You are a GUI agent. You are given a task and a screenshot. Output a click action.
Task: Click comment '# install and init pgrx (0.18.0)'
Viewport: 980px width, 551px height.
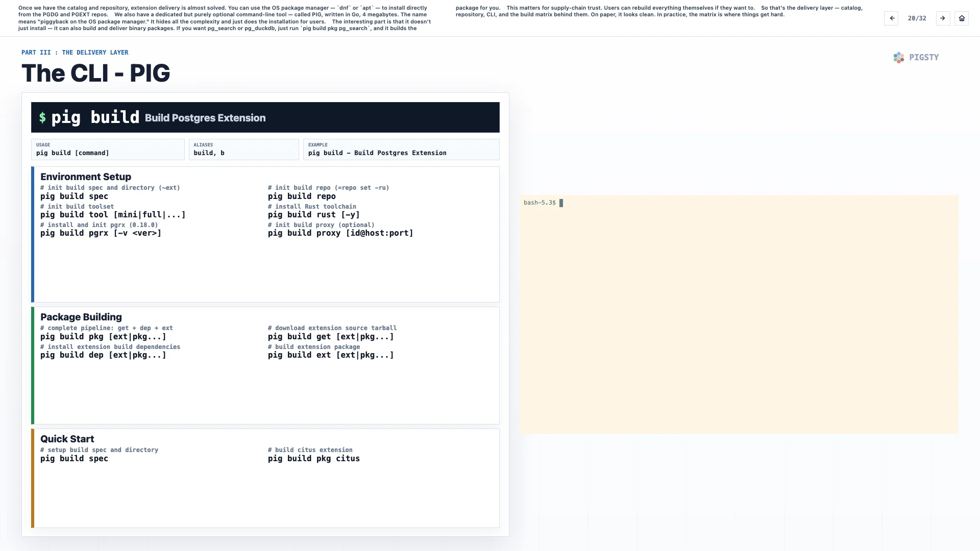pos(99,225)
